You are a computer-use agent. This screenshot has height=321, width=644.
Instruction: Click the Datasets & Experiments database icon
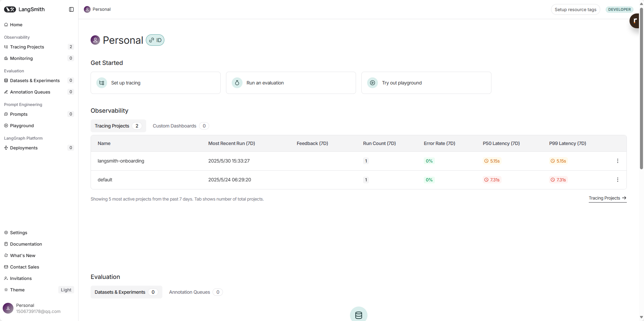pyautogui.click(x=6, y=80)
